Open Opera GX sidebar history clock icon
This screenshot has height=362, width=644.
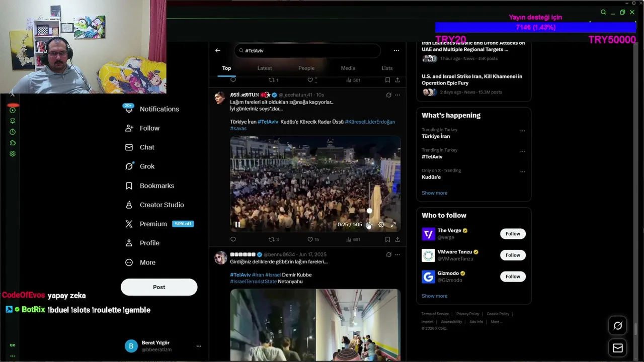click(x=13, y=132)
